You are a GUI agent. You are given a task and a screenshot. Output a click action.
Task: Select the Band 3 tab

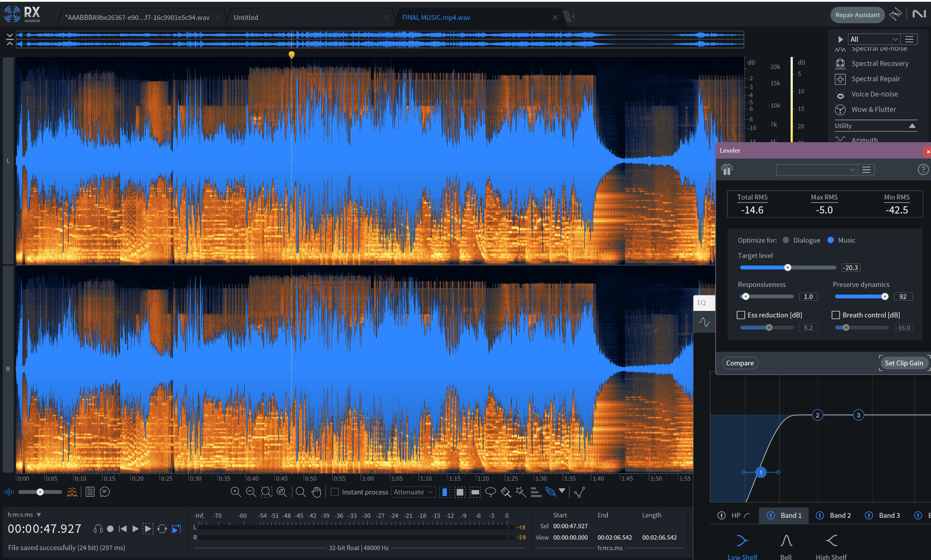coord(889,516)
